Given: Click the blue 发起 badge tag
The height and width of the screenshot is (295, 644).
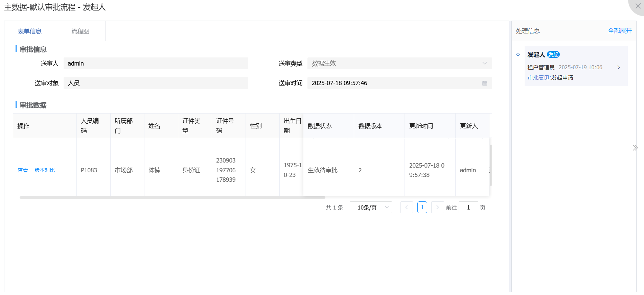Looking at the screenshot, I should pos(553,55).
